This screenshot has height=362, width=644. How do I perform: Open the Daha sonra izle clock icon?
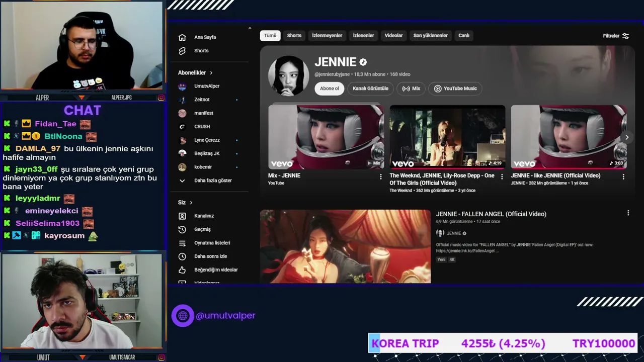pyautogui.click(x=182, y=256)
